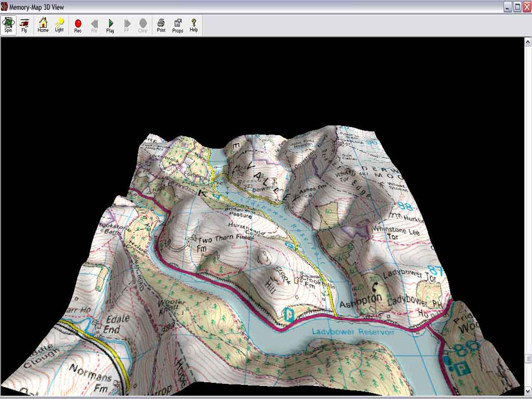Play the recorded flight

pyautogui.click(x=110, y=25)
